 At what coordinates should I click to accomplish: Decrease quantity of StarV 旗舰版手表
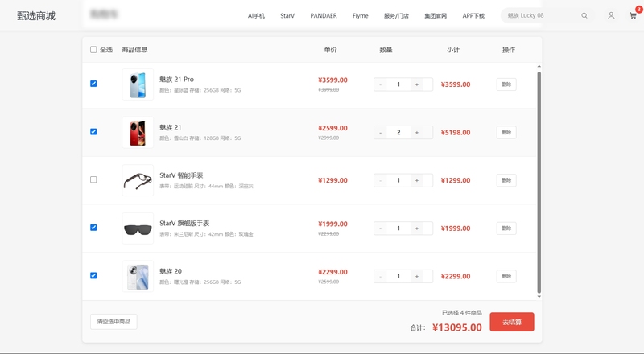(380, 228)
